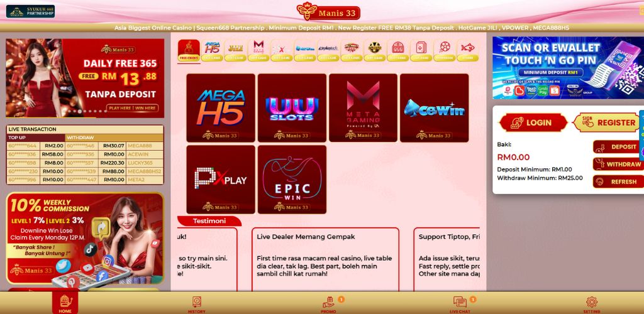644x314 pixels.
Task: Refresh the balance with REFRESH button
Action: [618, 181]
